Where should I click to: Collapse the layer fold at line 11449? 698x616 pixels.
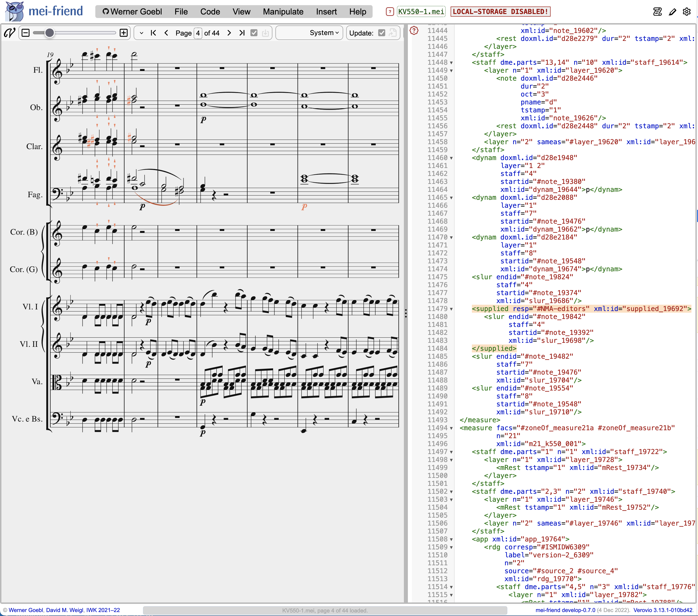(x=452, y=70)
